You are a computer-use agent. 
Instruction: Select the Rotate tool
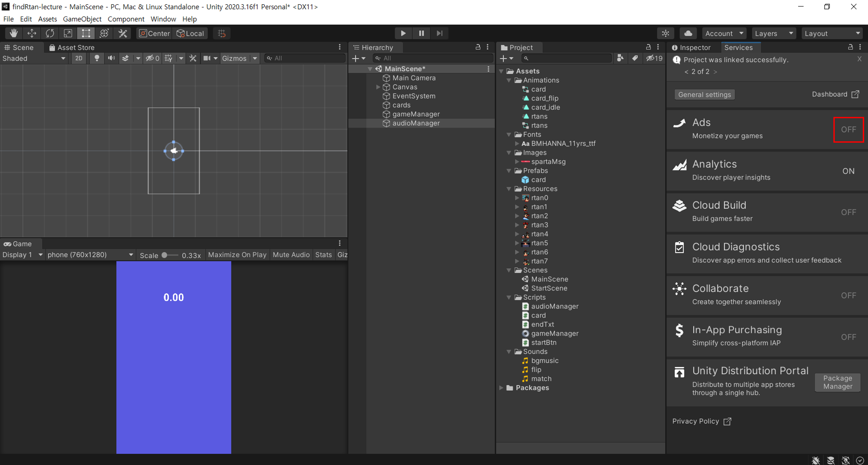[x=50, y=33]
